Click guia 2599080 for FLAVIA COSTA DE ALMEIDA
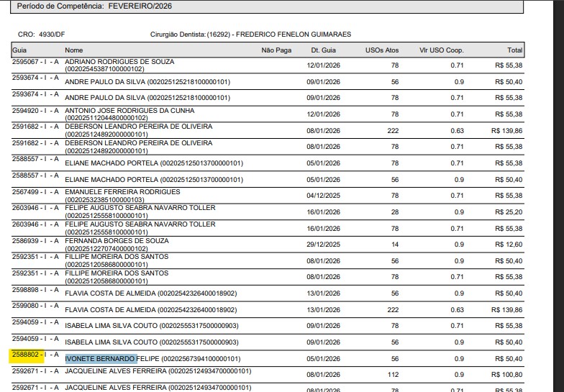The height and width of the screenshot is (392, 564). 25,306
